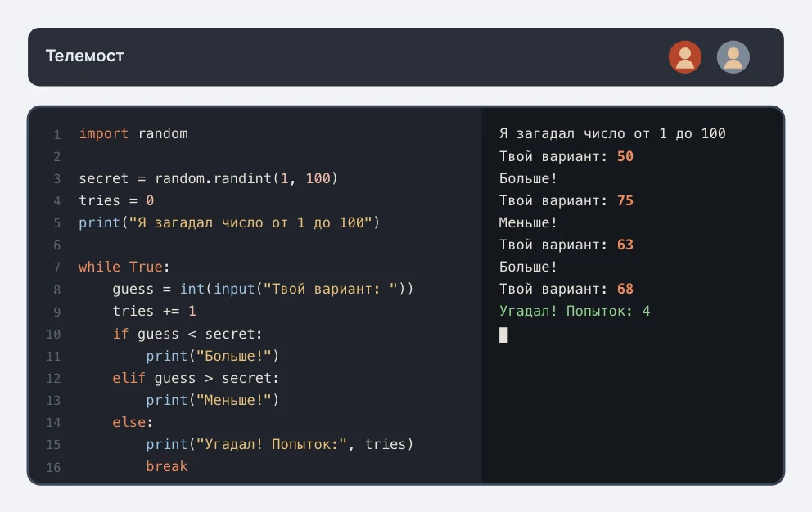Click the gray participant avatar

tap(733, 57)
